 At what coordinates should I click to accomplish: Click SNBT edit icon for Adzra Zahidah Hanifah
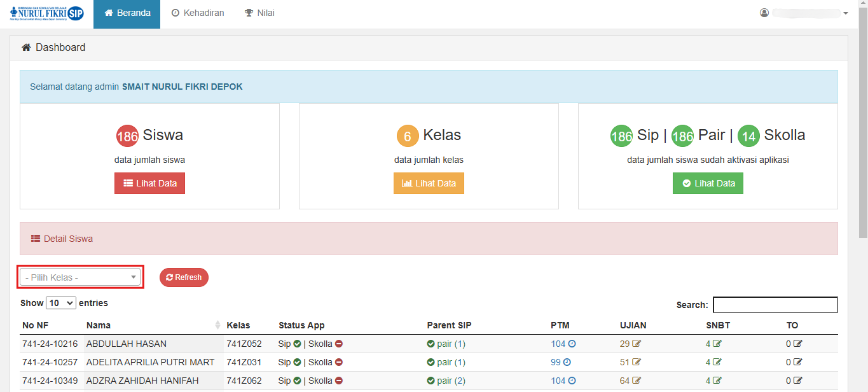pos(717,381)
